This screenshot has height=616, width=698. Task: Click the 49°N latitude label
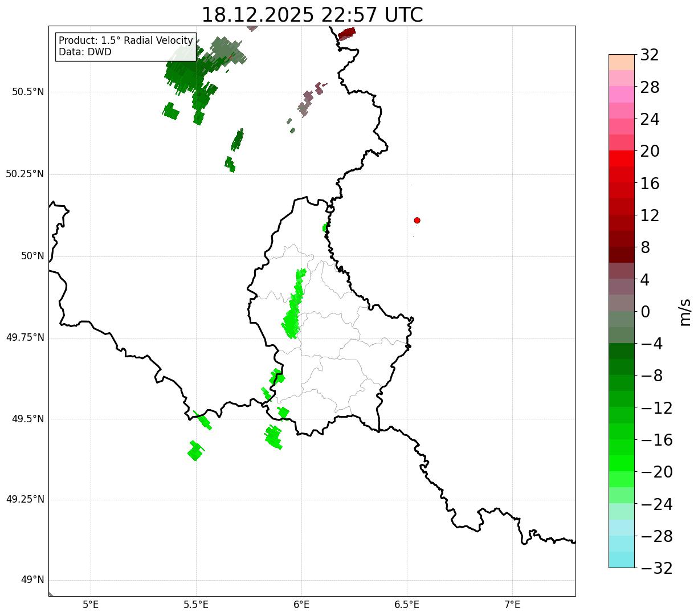(x=32, y=580)
